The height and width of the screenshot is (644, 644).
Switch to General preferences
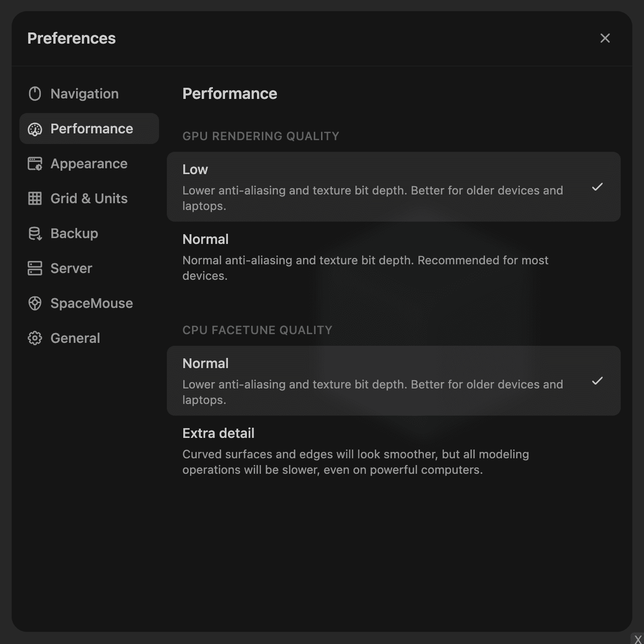click(x=75, y=338)
